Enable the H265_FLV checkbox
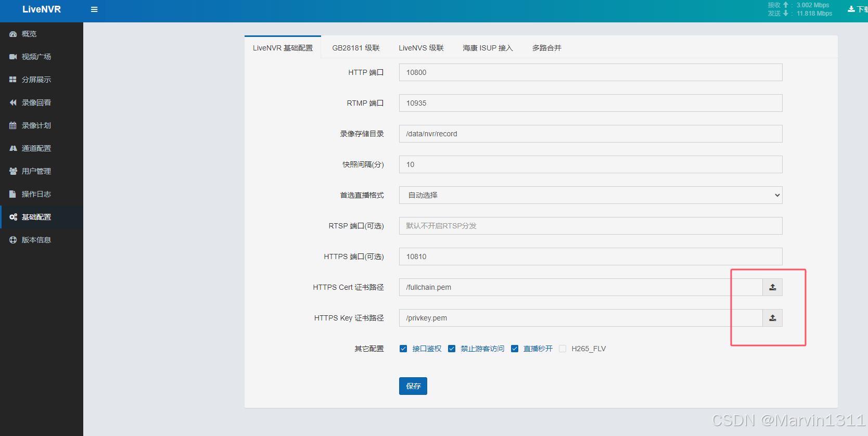The height and width of the screenshot is (436, 868). (x=563, y=349)
